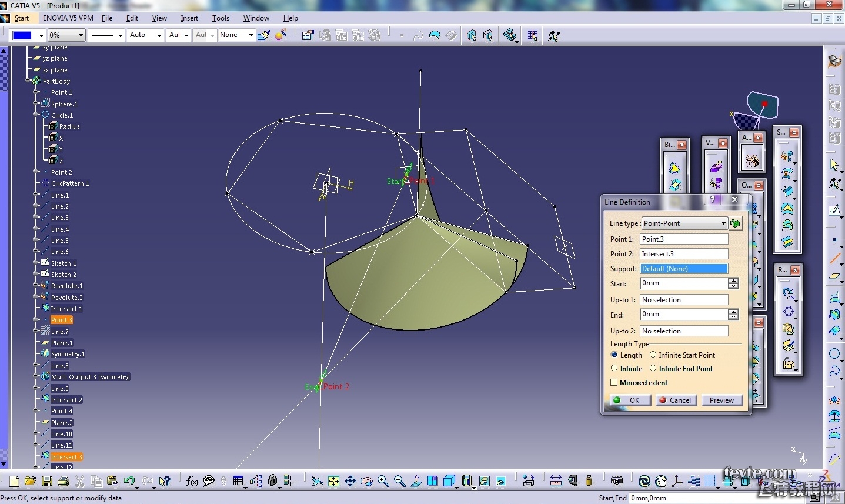Select the Length radio button

tap(614, 355)
